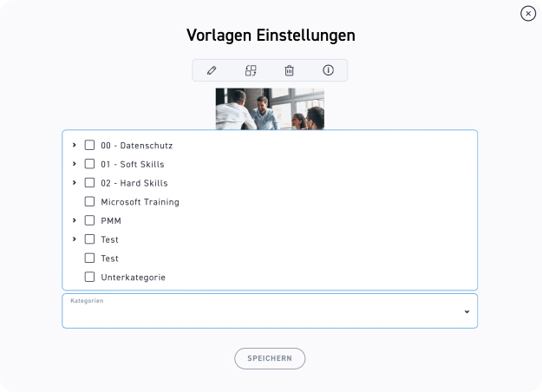Click the pencil edit icon

point(212,70)
